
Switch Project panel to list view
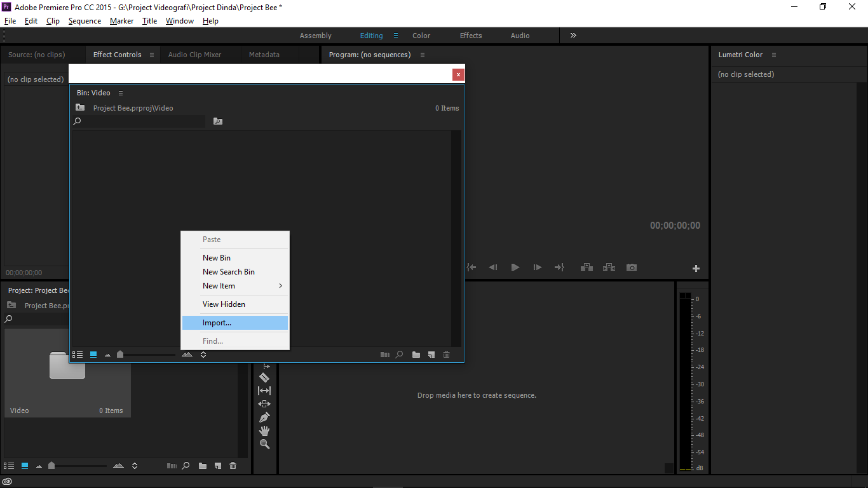(x=9, y=466)
